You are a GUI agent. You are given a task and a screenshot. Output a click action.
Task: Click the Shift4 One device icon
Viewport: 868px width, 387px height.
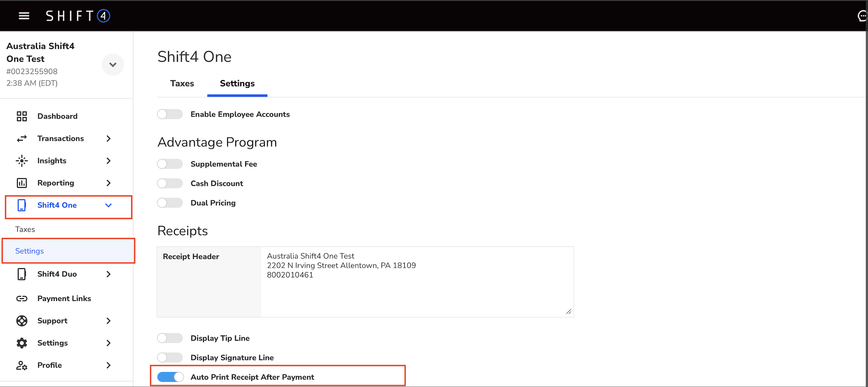(22, 205)
